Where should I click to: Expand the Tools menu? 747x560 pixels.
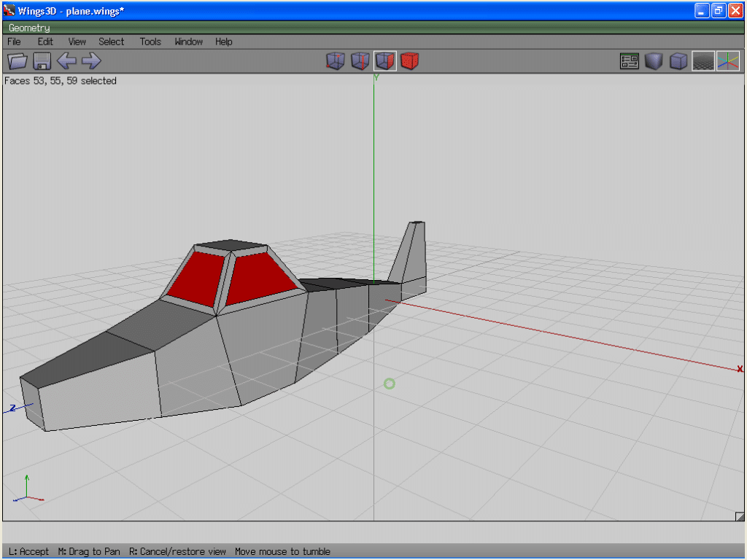tap(150, 42)
